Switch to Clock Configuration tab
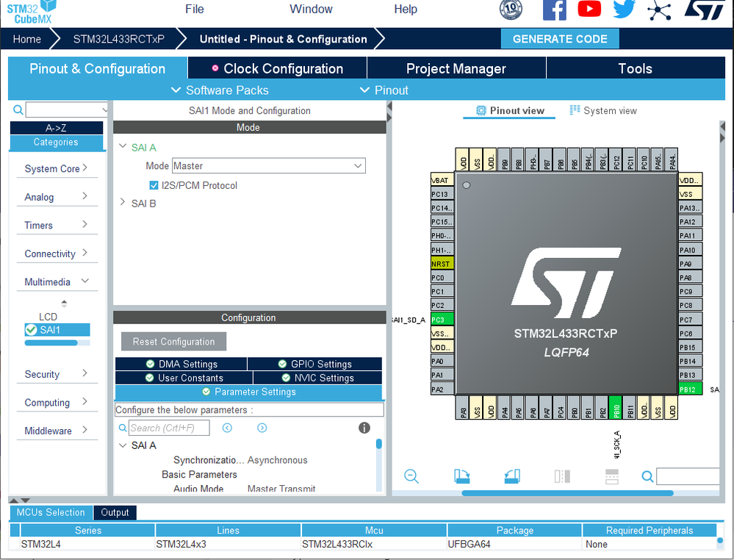 (278, 68)
